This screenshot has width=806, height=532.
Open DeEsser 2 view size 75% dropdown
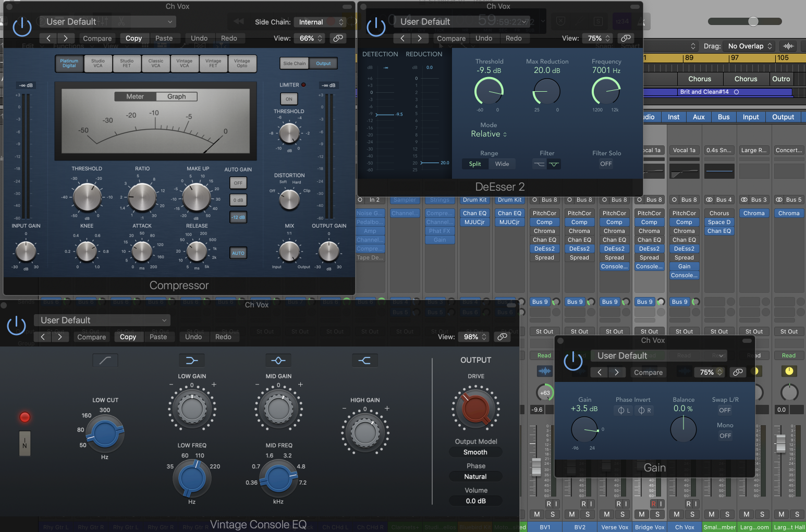point(598,38)
